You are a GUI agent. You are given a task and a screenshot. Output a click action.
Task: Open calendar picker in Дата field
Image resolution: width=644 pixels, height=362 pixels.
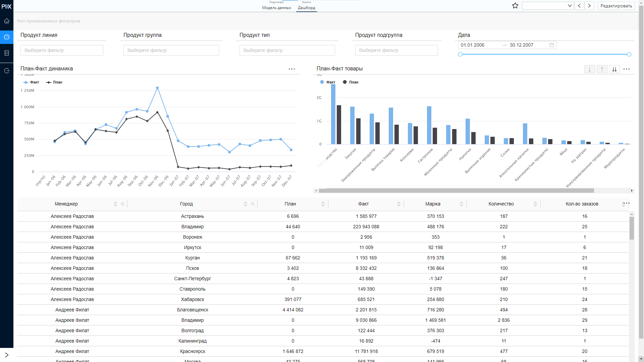coord(552,45)
